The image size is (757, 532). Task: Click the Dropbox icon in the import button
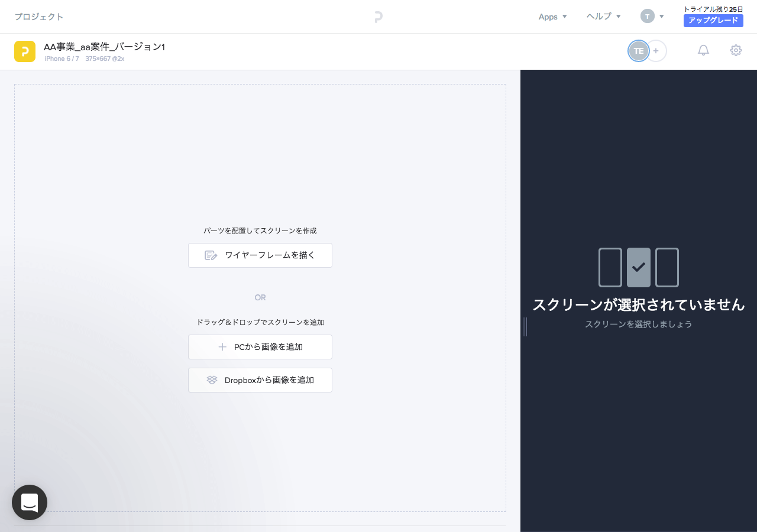[x=212, y=380]
